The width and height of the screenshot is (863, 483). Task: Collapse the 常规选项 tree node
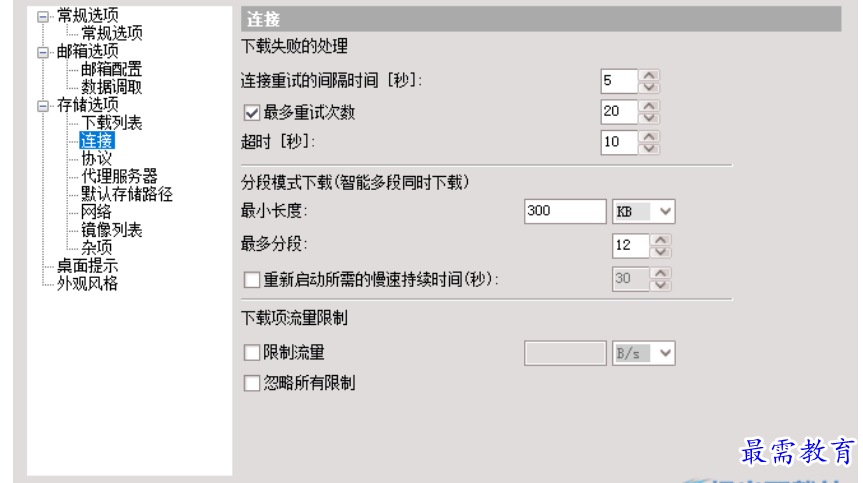42,17
